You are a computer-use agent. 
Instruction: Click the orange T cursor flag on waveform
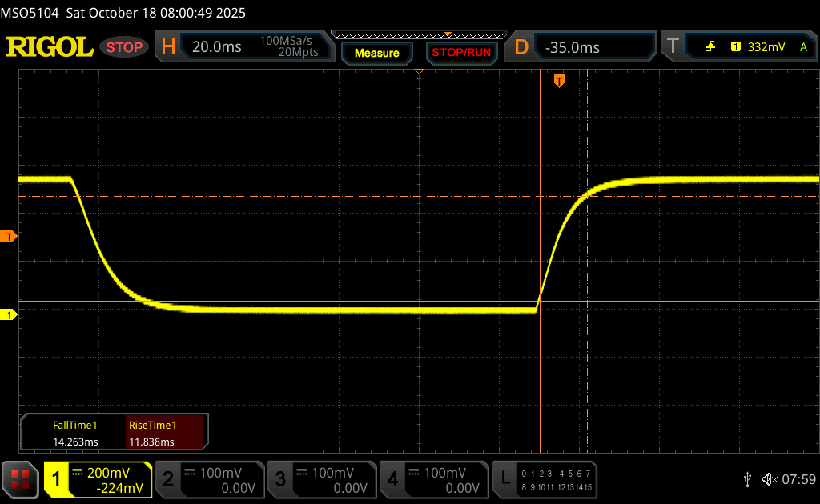559,80
